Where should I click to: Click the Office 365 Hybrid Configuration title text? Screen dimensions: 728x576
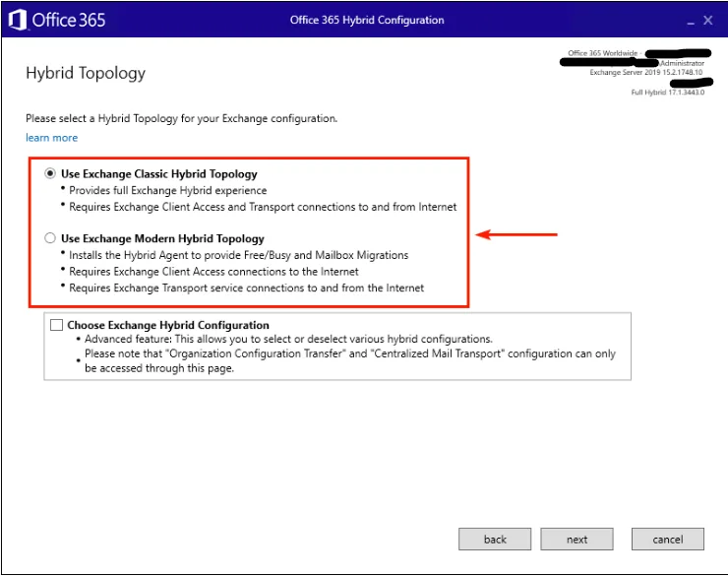point(367,20)
